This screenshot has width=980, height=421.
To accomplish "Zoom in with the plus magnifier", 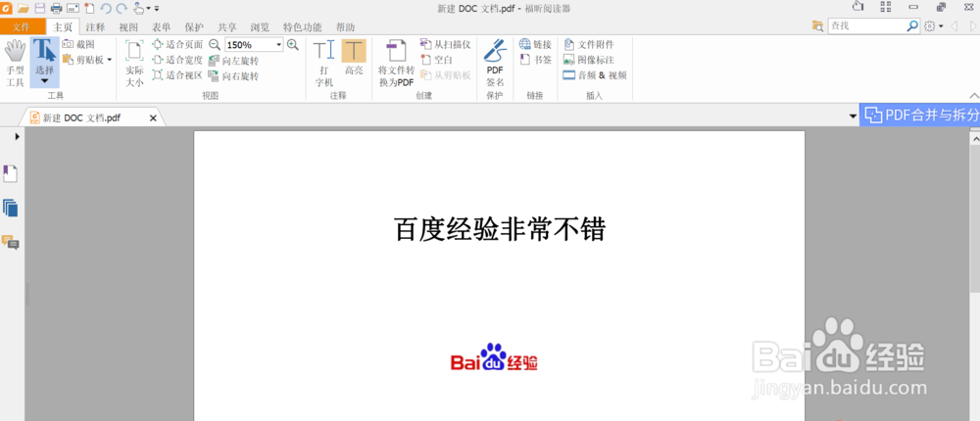I will (292, 44).
